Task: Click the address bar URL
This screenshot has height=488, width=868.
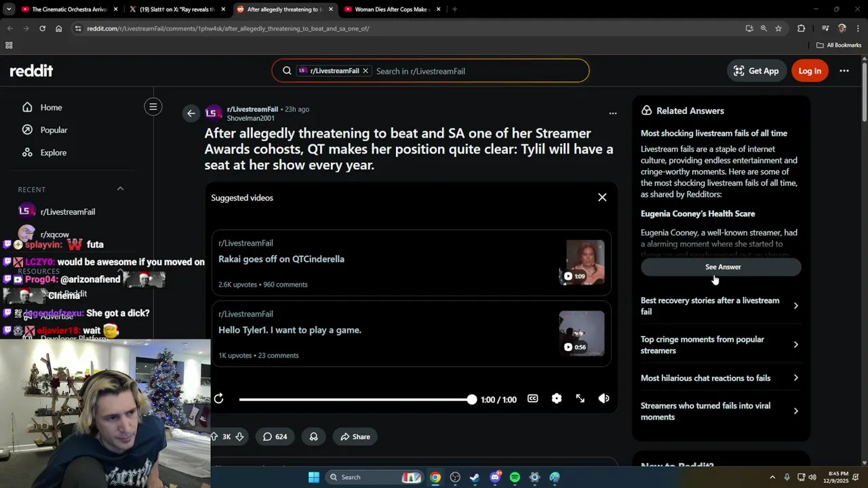Action: pos(228,28)
